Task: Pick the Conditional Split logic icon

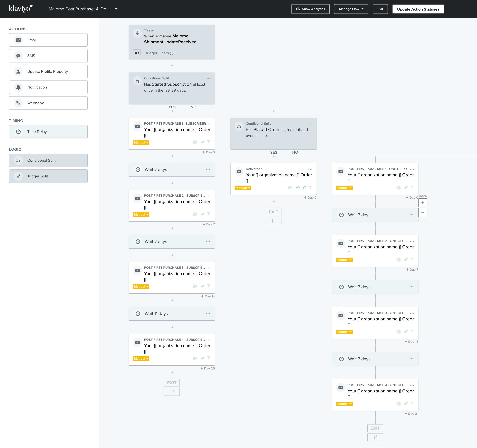Action: point(18,160)
